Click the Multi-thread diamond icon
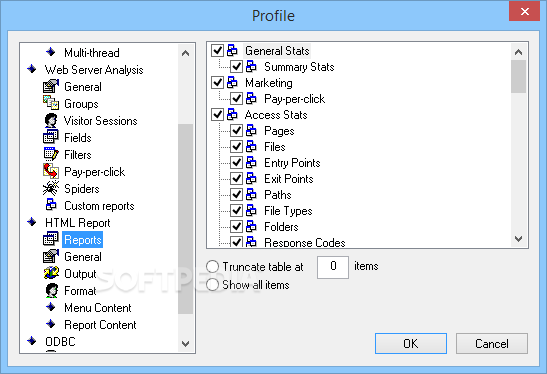The width and height of the screenshot is (547, 374). click(x=51, y=52)
